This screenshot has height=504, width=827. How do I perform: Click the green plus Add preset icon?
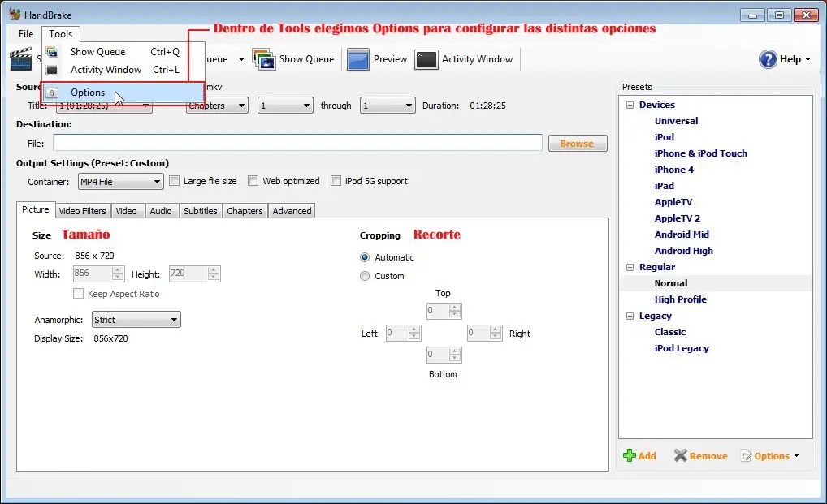coord(630,455)
